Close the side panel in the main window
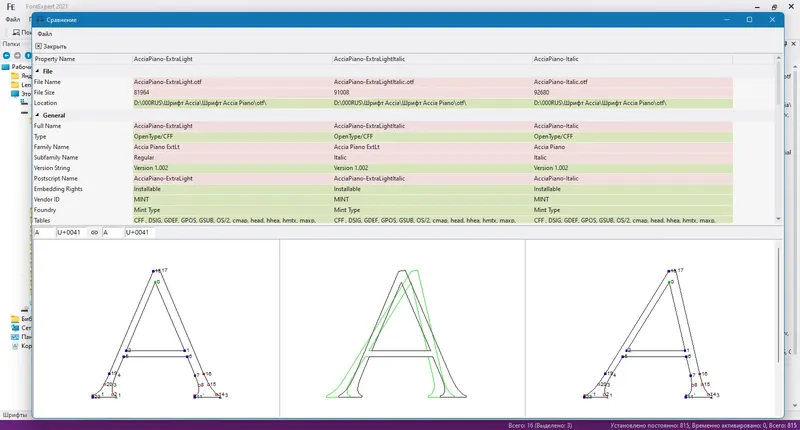 click(793, 44)
